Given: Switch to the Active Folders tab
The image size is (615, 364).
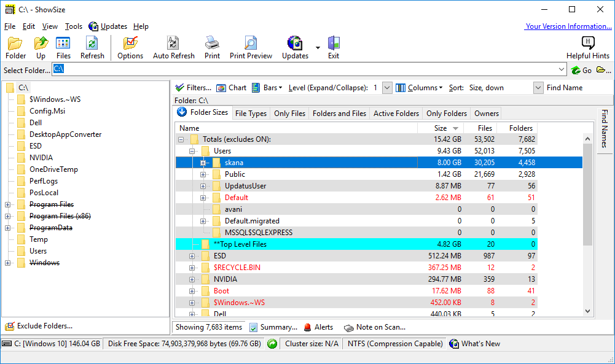Looking at the screenshot, I should [x=396, y=113].
